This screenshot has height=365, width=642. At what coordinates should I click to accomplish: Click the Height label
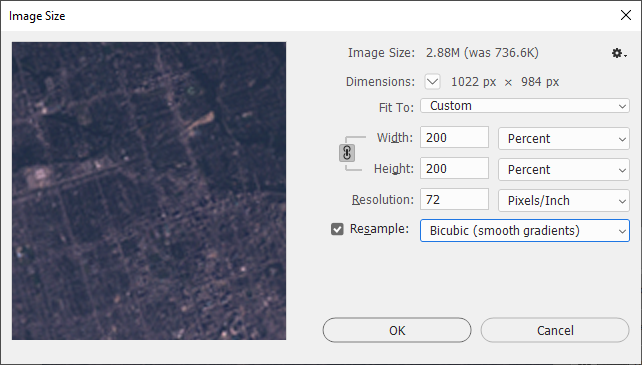click(393, 169)
